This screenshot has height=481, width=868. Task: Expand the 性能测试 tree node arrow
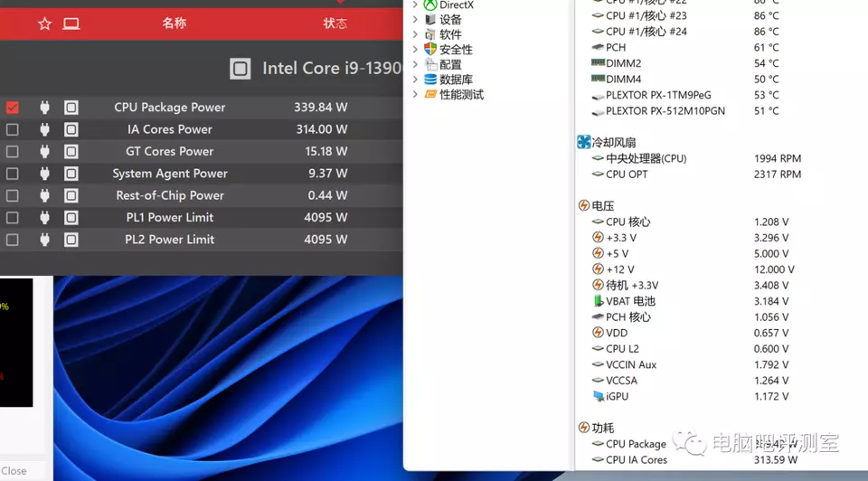pos(415,94)
